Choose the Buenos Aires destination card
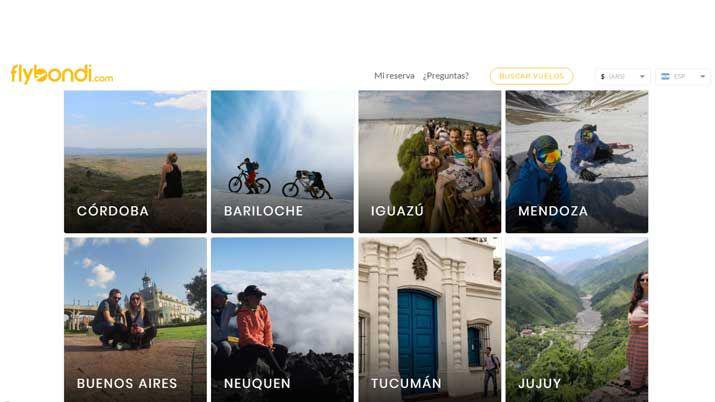Viewport: 715px width, 402px height. pos(135,320)
